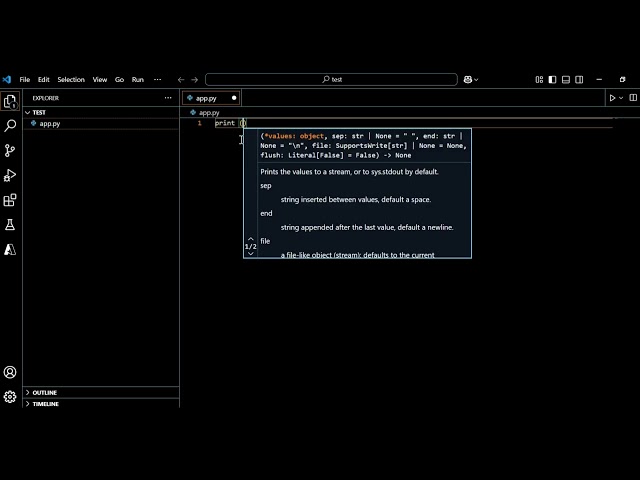
Task: Click the print statement in editor
Action: coord(231,123)
